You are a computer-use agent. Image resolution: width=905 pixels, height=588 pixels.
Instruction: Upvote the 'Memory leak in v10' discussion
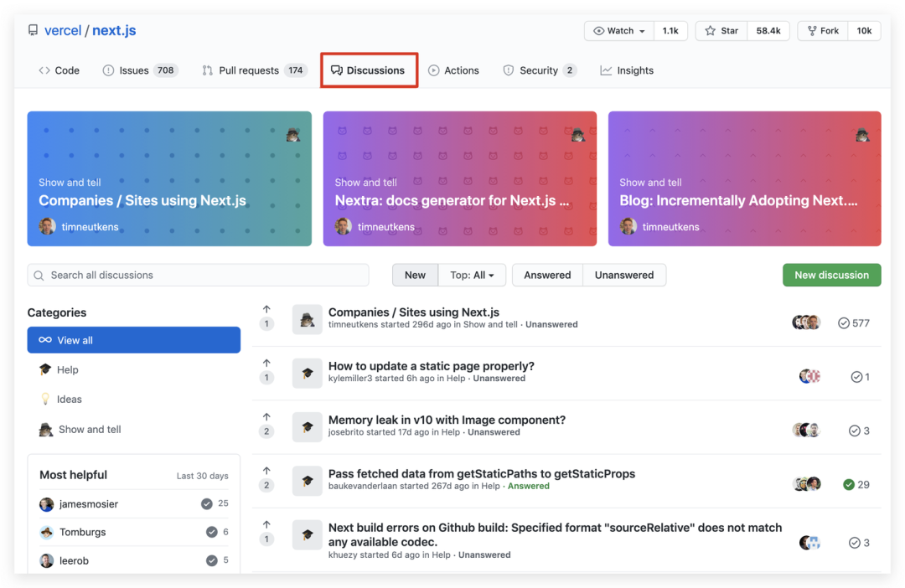[266, 417]
